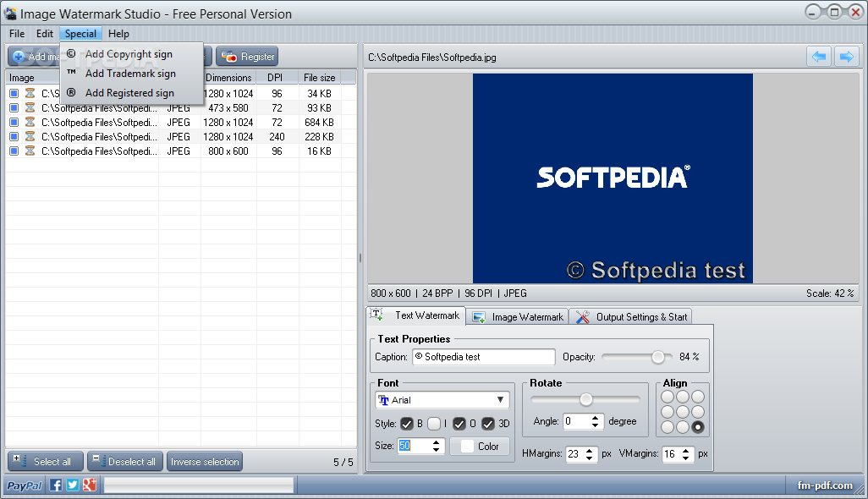Select middle-left alignment radio
868x499 pixels.
tap(667, 412)
